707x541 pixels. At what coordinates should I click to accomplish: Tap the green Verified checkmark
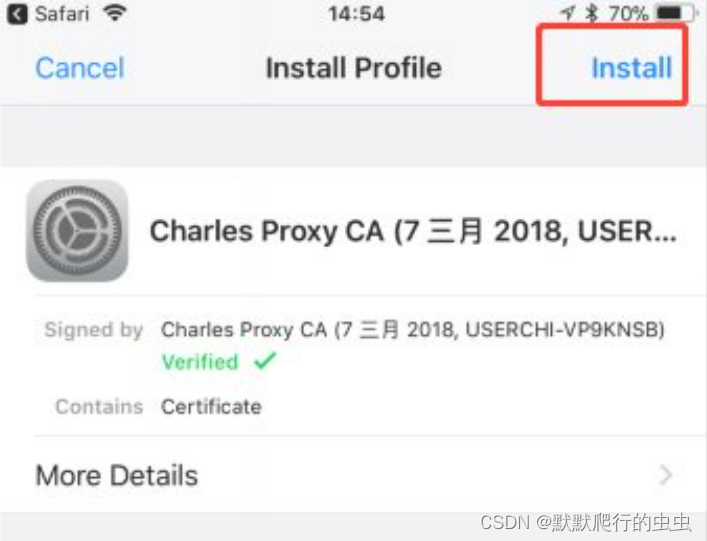tap(265, 361)
